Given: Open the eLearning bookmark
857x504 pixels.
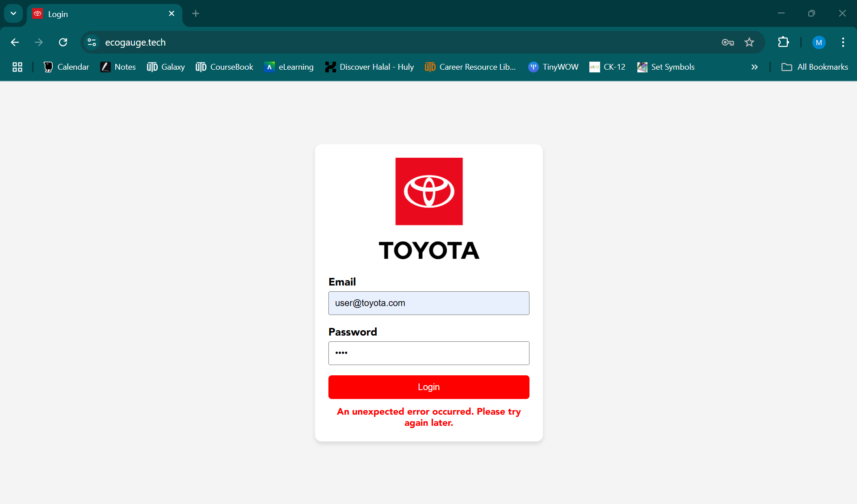Looking at the screenshot, I should 289,67.
